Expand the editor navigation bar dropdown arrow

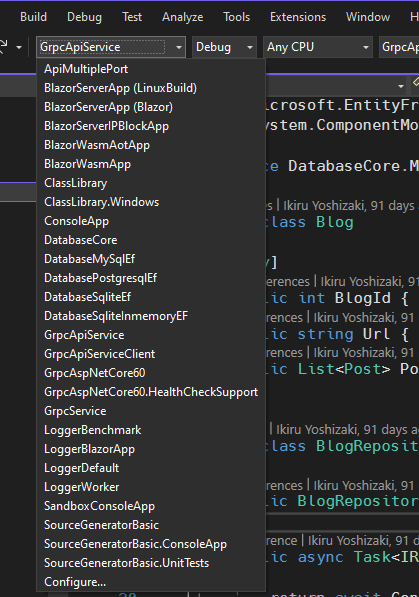(x=401, y=86)
